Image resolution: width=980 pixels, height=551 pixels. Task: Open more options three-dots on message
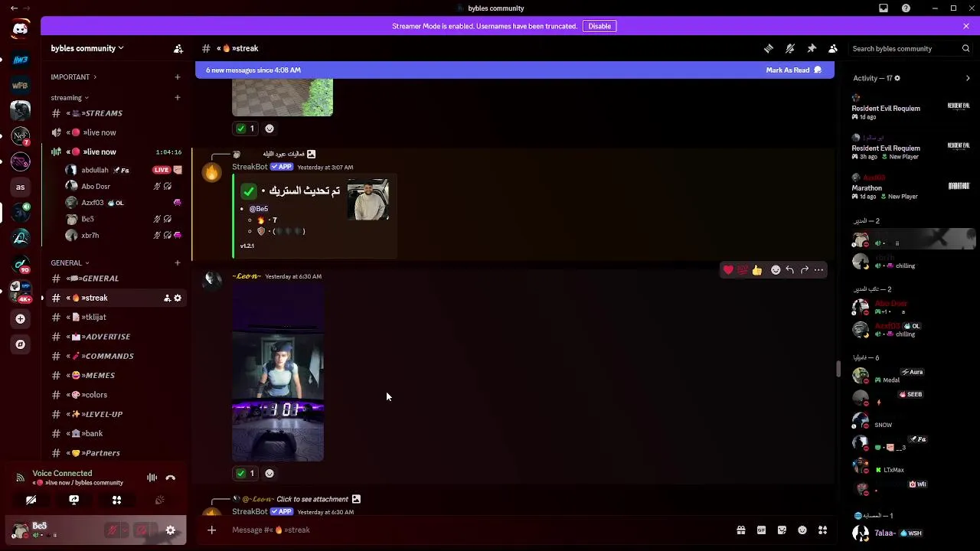pos(819,269)
